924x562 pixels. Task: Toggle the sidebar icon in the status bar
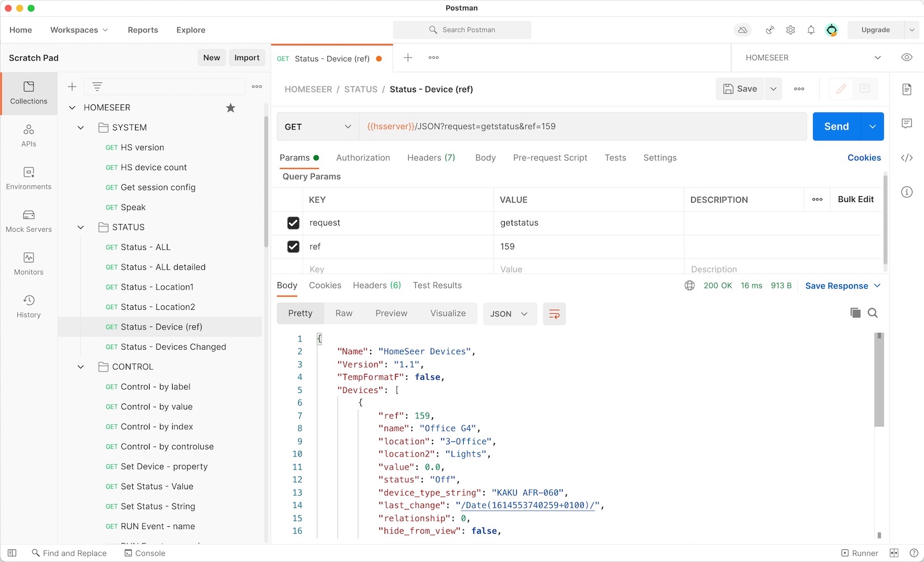[12, 553]
